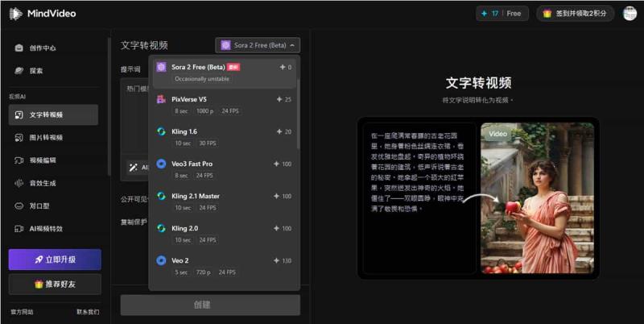Select 图片转视频 in the sidebar
644x324 pixels.
click(x=45, y=138)
